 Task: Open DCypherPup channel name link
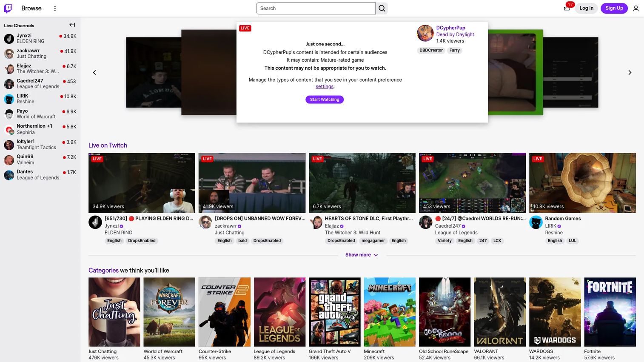click(450, 28)
